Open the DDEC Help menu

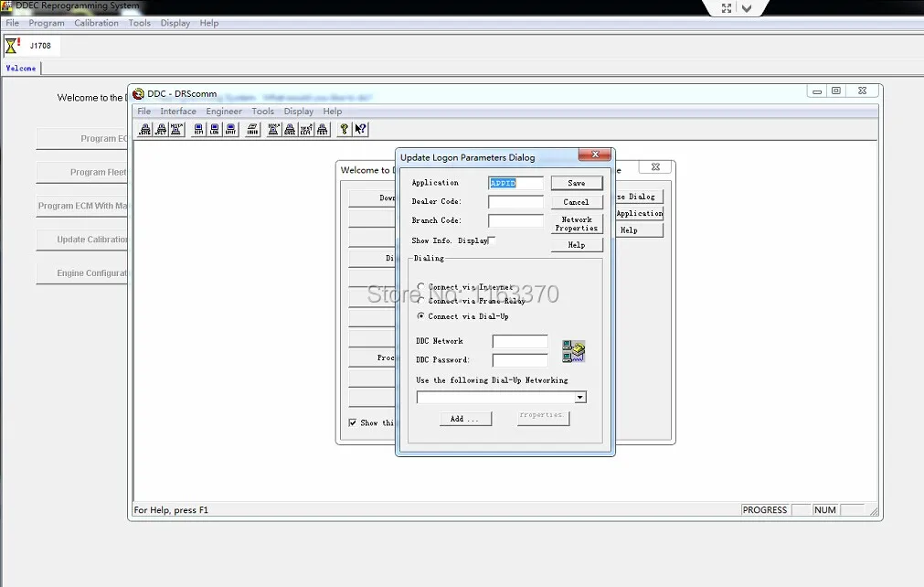(209, 23)
